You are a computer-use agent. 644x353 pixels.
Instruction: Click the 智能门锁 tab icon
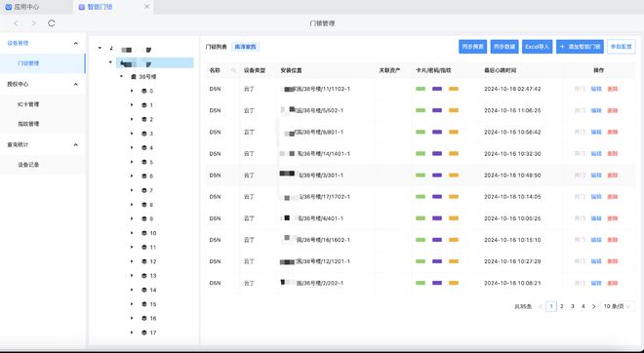coord(81,7)
